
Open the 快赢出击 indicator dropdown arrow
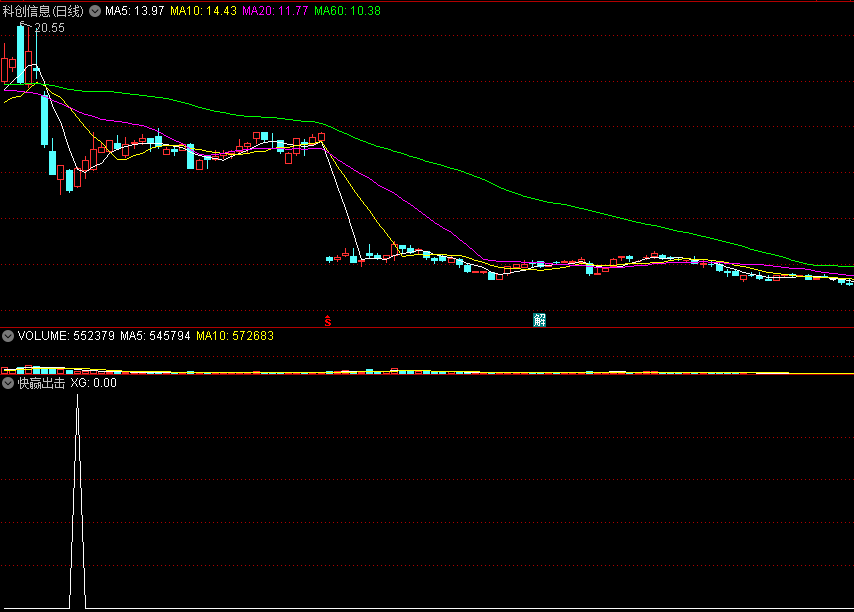[x=8, y=383]
